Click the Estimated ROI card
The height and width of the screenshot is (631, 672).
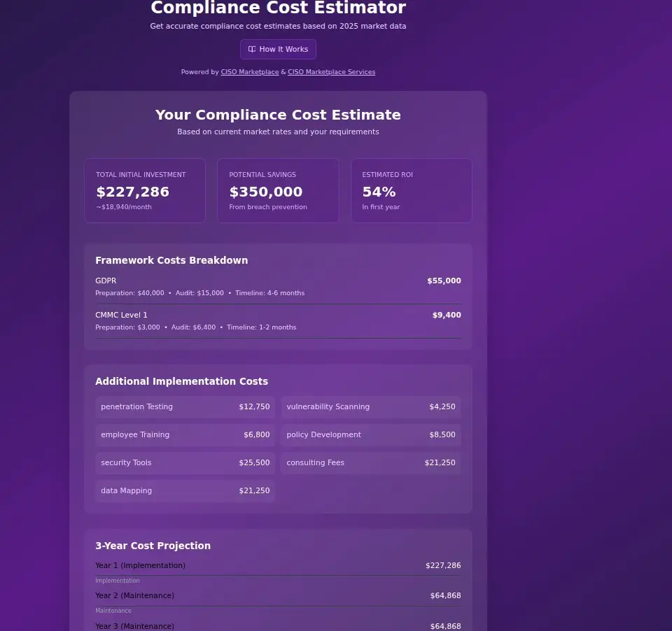[411, 190]
